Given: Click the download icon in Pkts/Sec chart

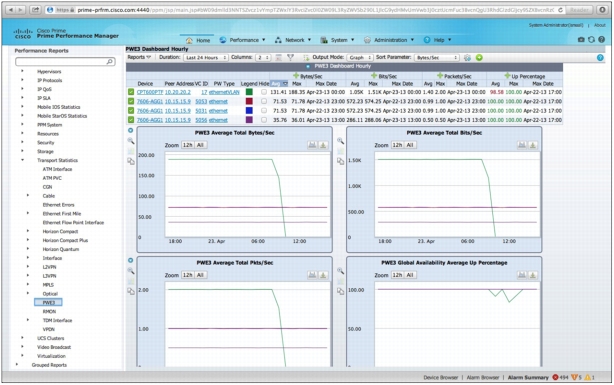Looking at the screenshot, I should coord(323,275).
